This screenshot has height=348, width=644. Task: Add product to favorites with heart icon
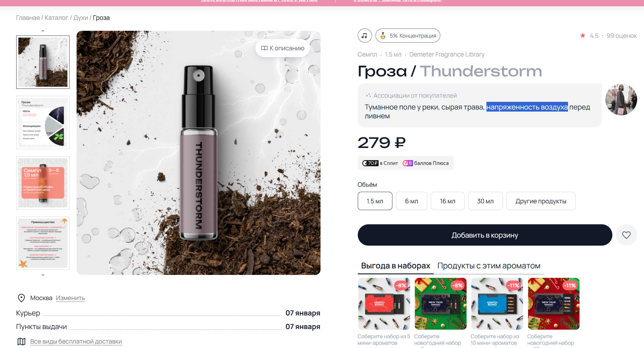click(626, 235)
